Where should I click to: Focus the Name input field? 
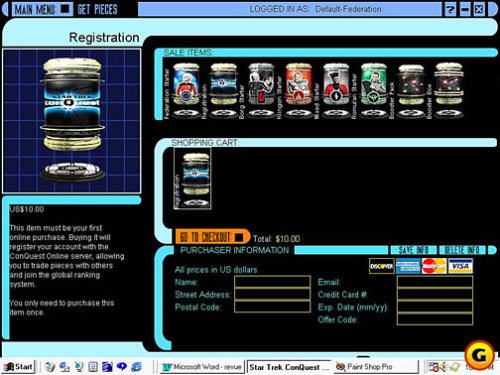(x=272, y=282)
